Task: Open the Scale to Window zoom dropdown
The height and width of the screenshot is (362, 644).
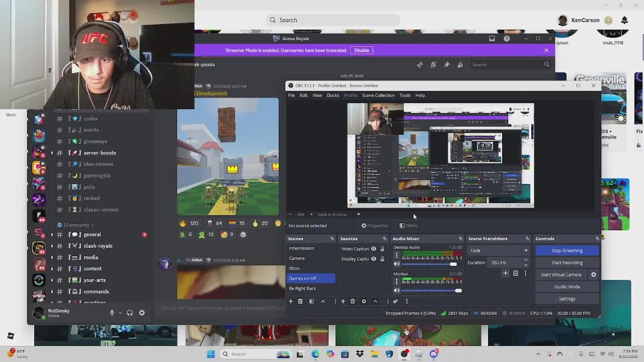Action: tap(358, 215)
